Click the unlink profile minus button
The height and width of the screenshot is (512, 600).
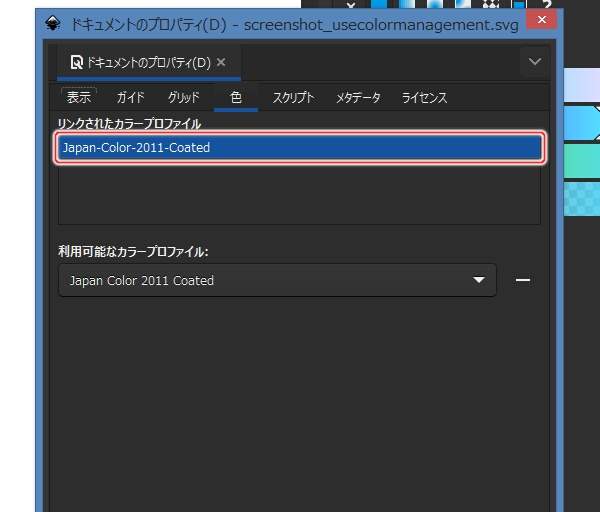click(523, 280)
